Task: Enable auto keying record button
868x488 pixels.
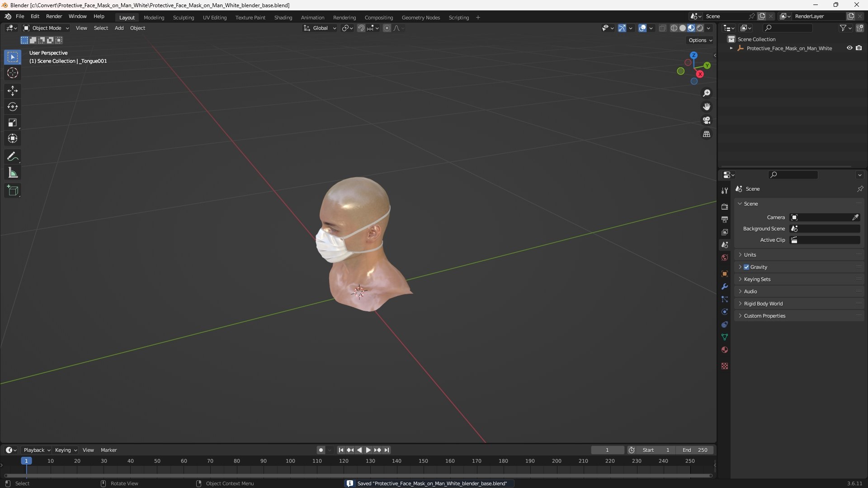Action: [321, 450]
